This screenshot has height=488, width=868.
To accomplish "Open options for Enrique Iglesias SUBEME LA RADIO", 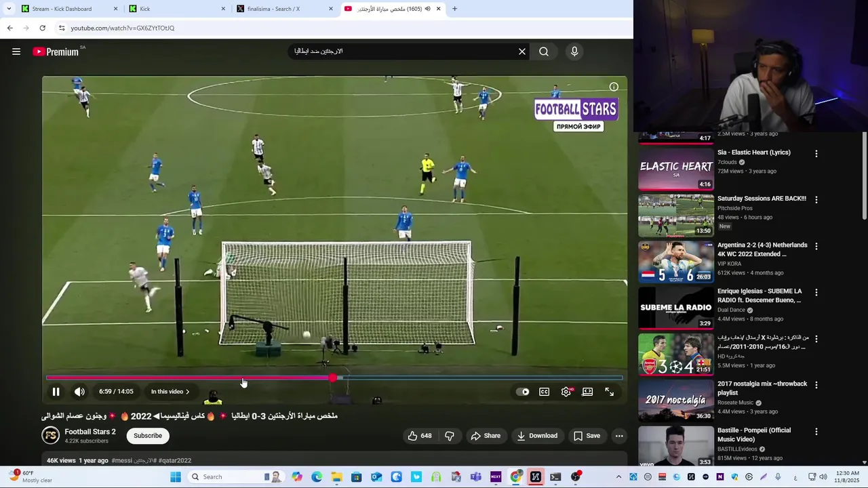I will 816,292.
